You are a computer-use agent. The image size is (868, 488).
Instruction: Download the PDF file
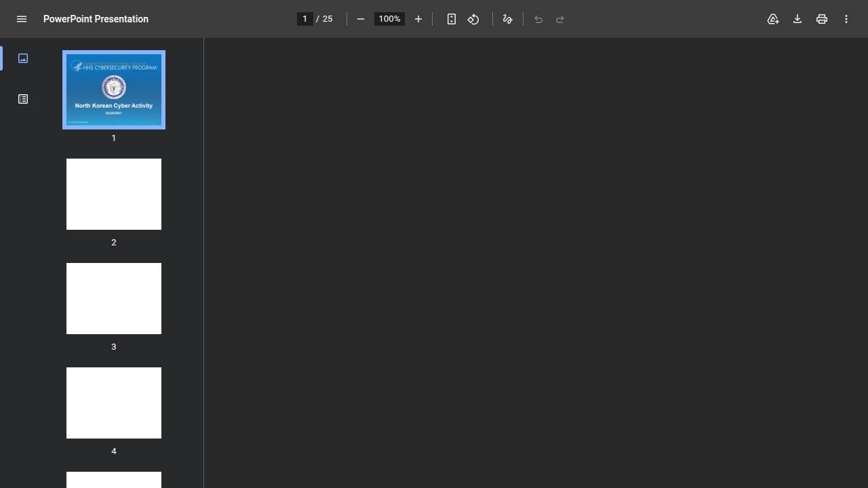[x=797, y=19]
